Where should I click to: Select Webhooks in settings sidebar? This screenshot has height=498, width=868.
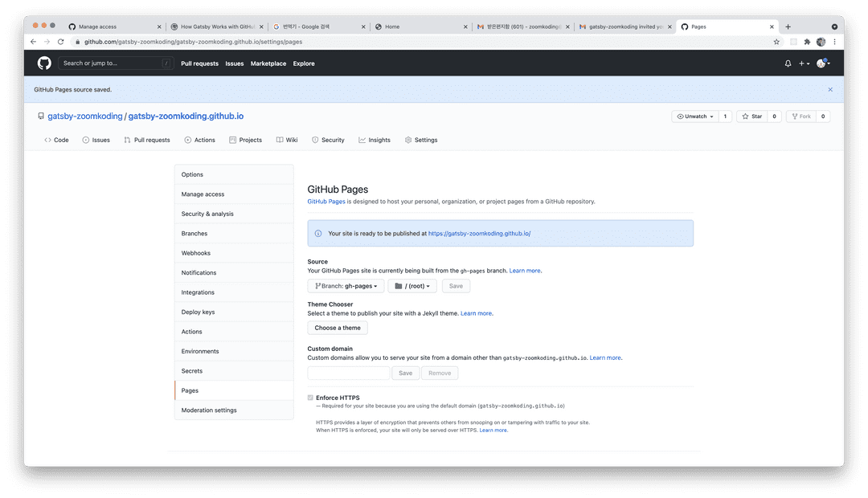pyautogui.click(x=234, y=253)
